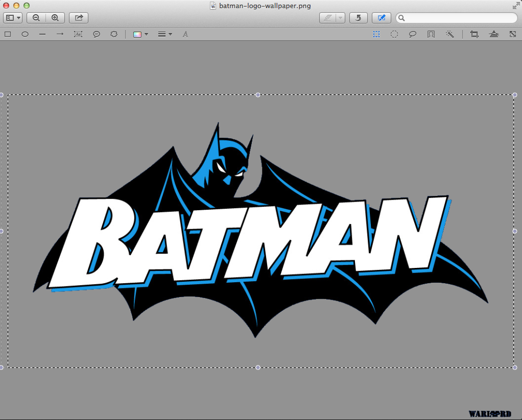Rotate the image with rotate button

pyautogui.click(x=358, y=18)
